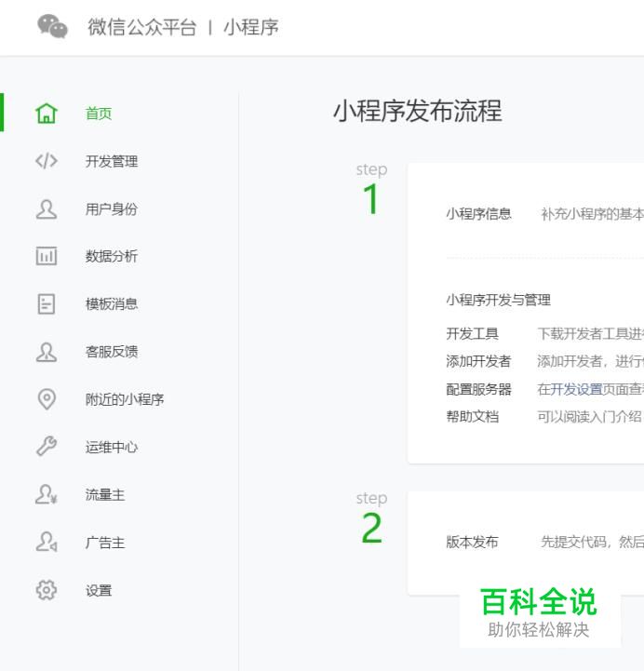Click the person-with-speaker icon for 广告主
This screenshot has height=671, width=644.
coord(47,543)
